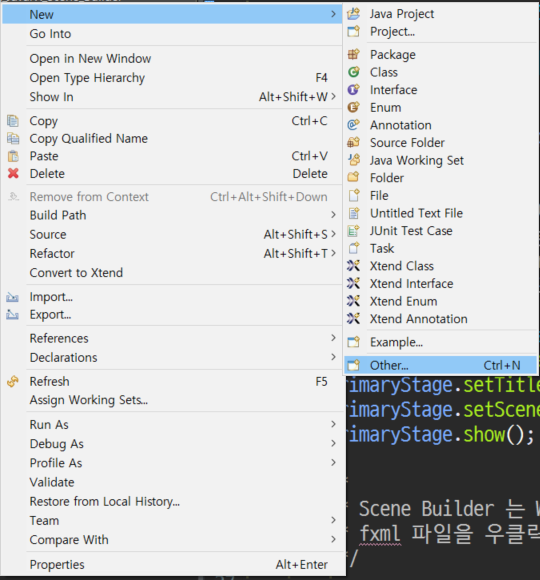Expand the Compare With submenu arrow
This screenshot has width=540, height=580.
[x=333, y=540]
